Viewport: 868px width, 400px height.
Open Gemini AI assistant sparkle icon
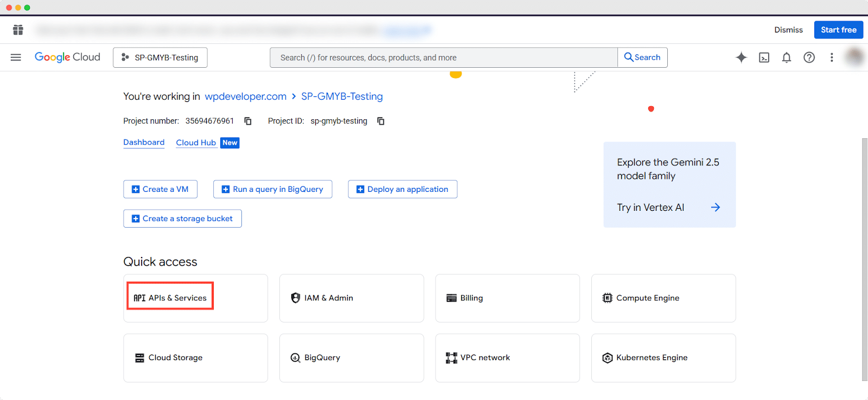click(741, 57)
